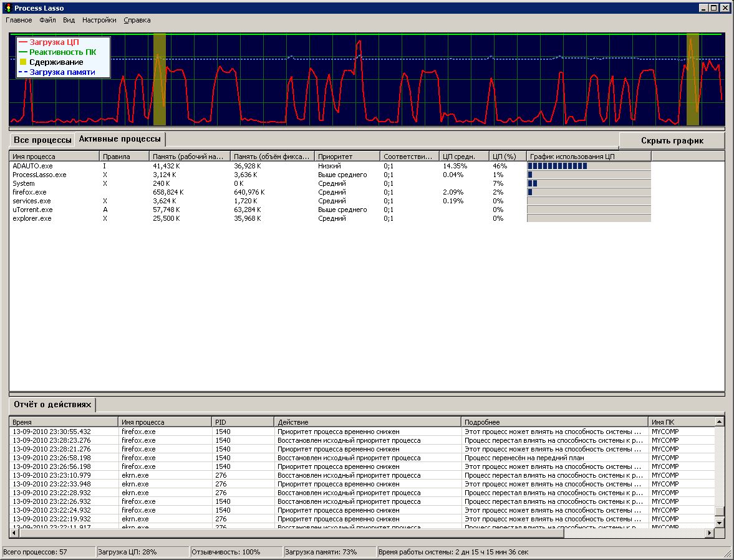734x560 pixels.
Task: Select the log entry at 23:26:58.198
Action: click(362, 458)
